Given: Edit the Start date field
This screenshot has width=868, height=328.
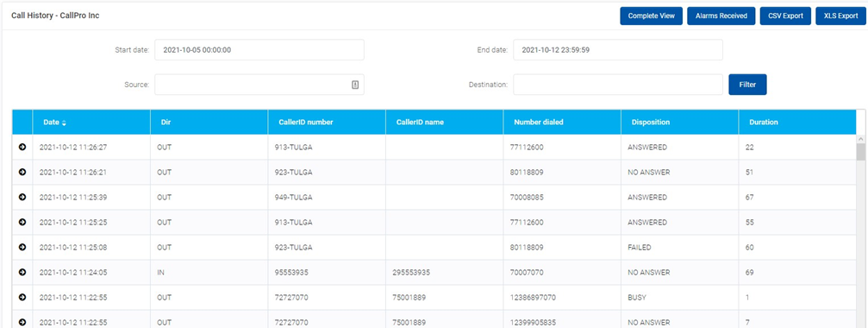Looking at the screenshot, I should click(x=259, y=50).
